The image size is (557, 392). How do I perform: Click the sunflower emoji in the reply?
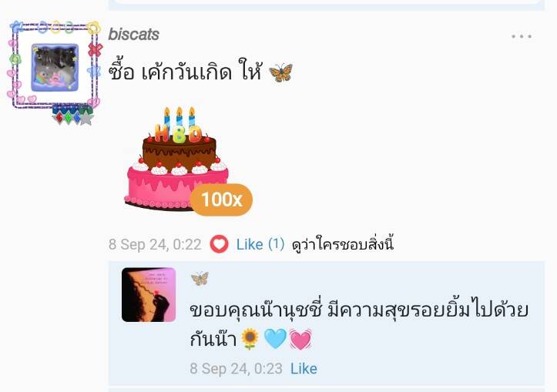[250, 339]
